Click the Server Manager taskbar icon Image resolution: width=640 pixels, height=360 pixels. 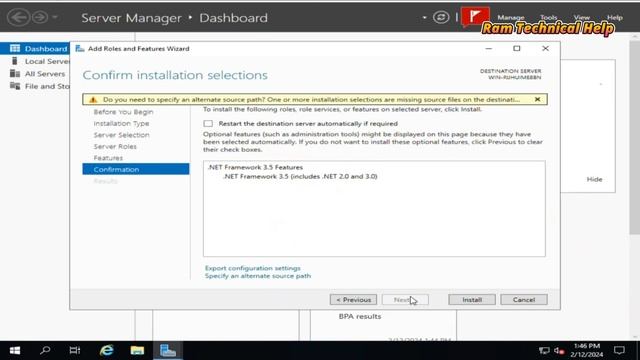[x=168, y=350]
